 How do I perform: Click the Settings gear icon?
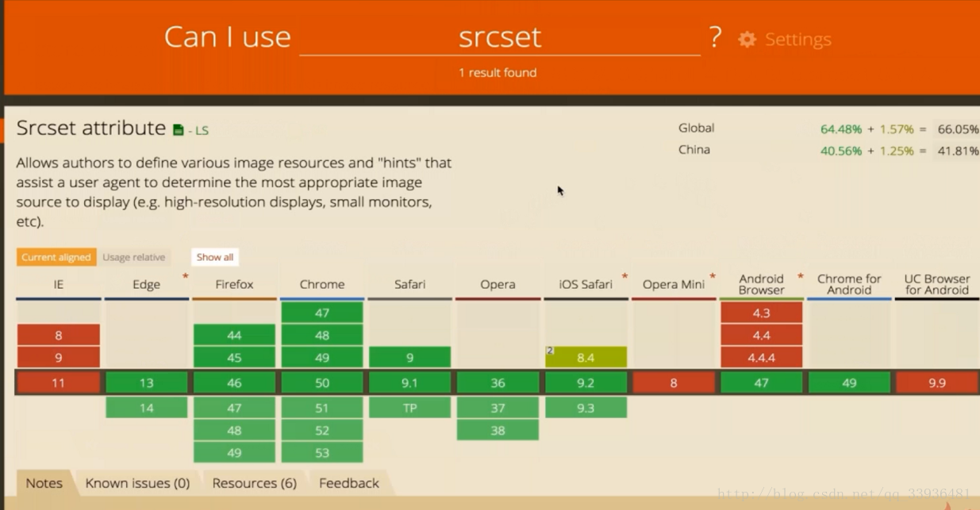point(747,39)
